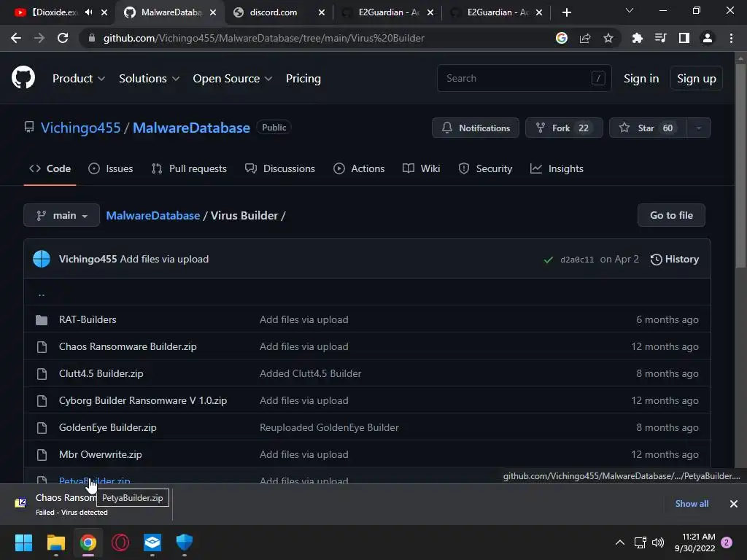Viewport: 747px width, 560px height.
Task: Open File Explorer from taskbar
Action: click(x=55, y=542)
